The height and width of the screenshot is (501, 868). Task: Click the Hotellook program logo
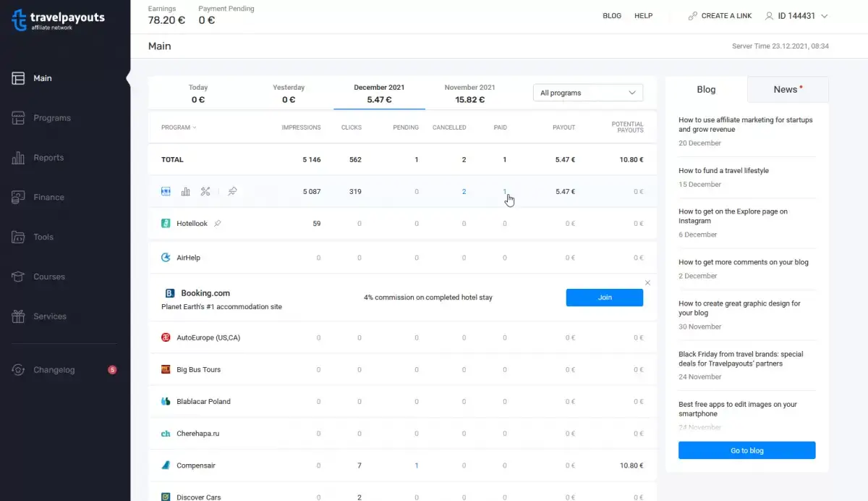point(166,224)
